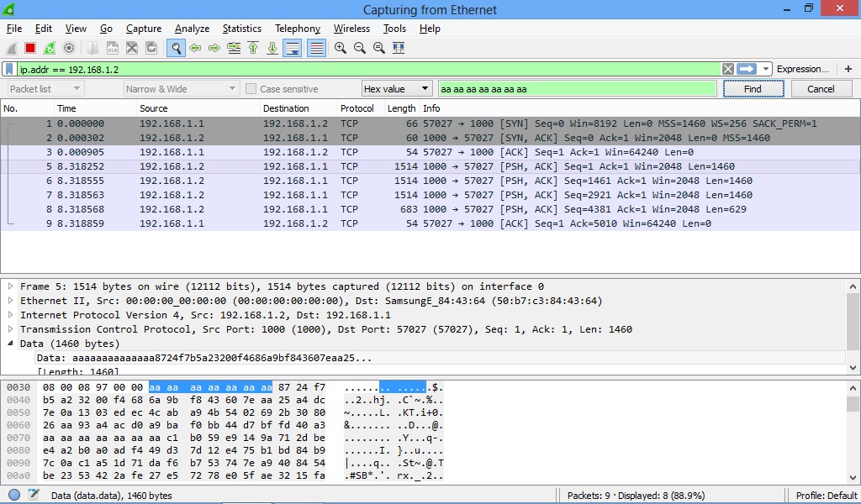This screenshot has height=504, width=861.
Task: Expand the Frame 5 details row
Action: [10, 286]
